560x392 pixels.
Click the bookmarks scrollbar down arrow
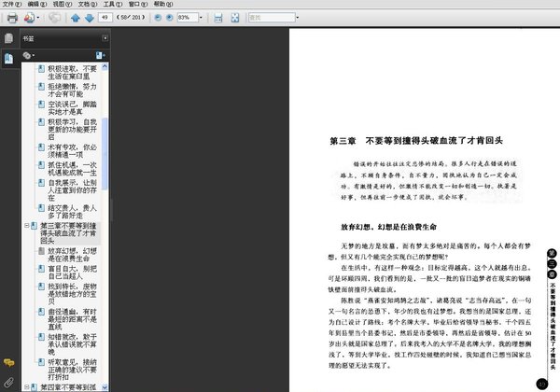click(x=105, y=387)
